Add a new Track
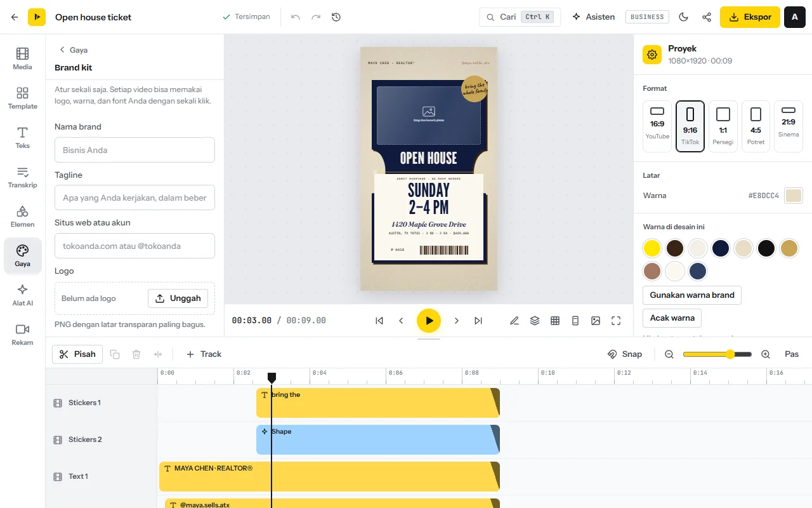 point(204,354)
